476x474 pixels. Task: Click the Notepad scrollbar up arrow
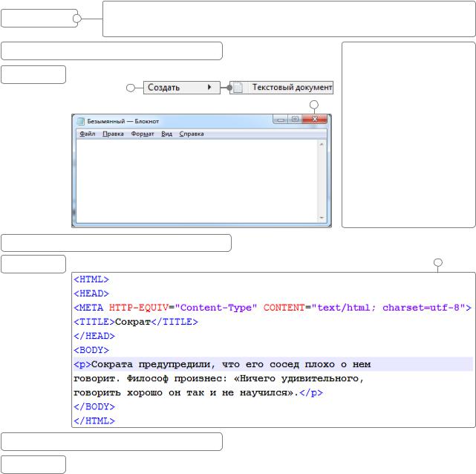pyautogui.click(x=322, y=144)
